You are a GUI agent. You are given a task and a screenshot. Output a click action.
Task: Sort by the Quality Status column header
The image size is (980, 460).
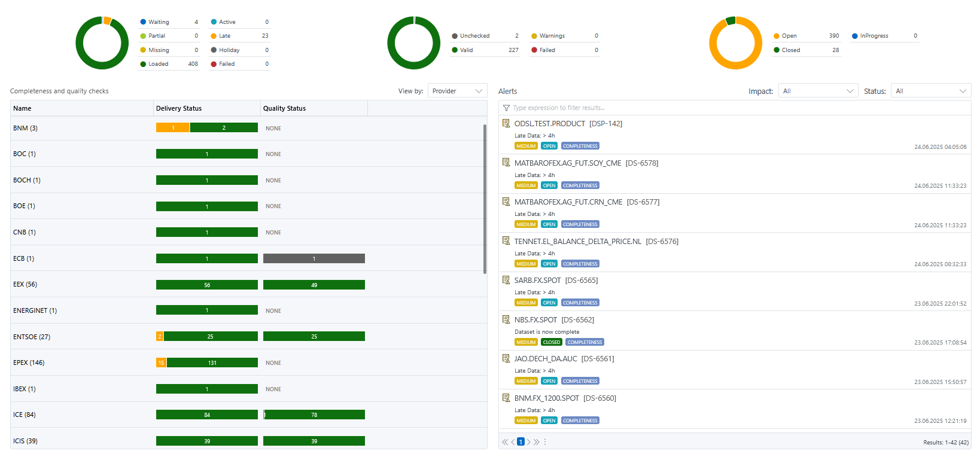pos(284,108)
